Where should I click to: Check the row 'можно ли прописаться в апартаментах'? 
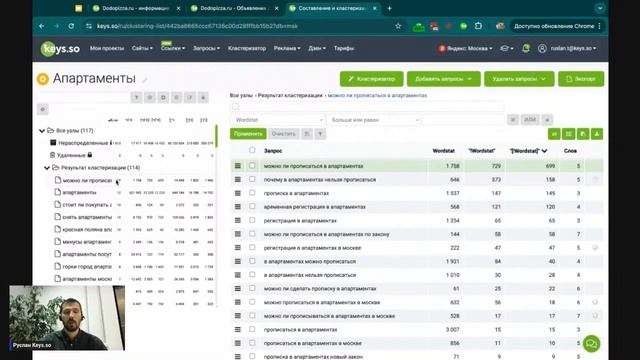pos(252,166)
